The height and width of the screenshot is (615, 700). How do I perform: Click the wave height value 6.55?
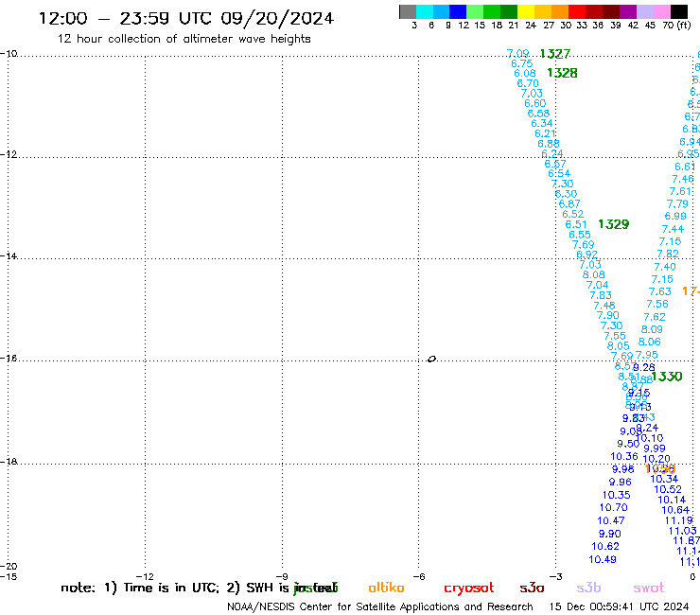(x=580, y=235)
